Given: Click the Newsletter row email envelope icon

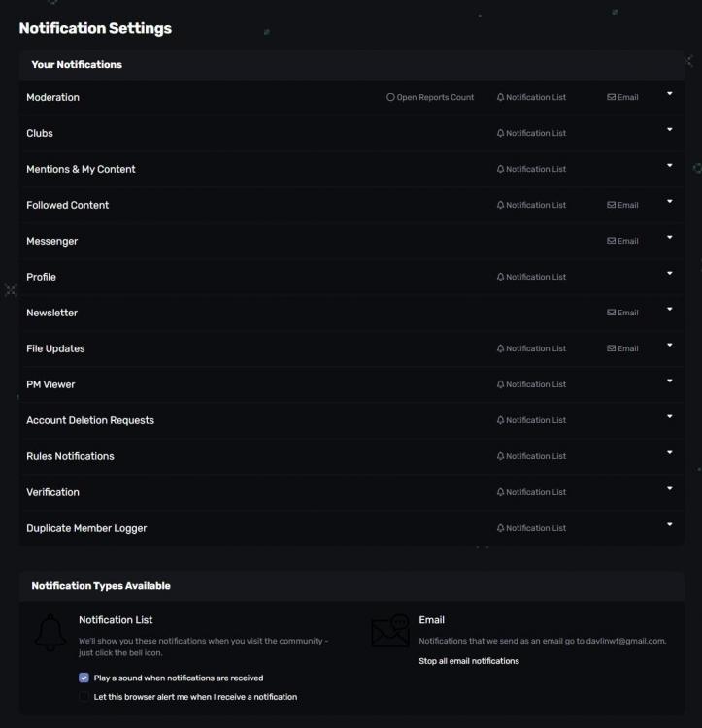Looking at the screenshot, I should pos(611,314).
